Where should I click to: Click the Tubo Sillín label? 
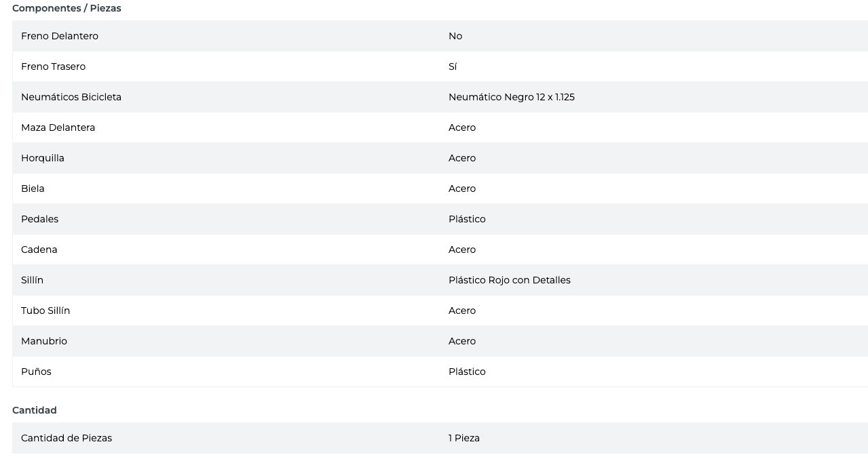pyautogui.click(x=45, y=311)
